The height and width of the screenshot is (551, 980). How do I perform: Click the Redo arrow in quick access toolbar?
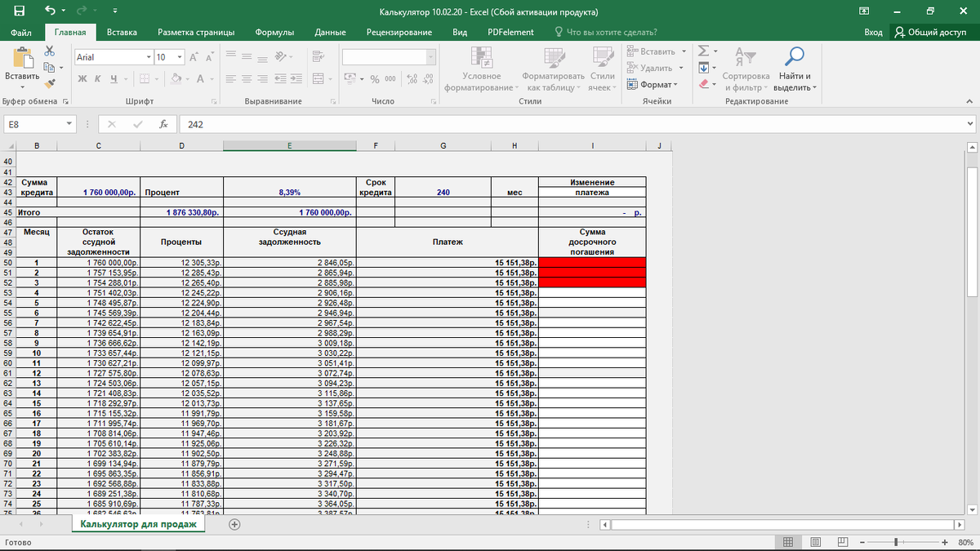pyautogui.click(x=82, y=11)
